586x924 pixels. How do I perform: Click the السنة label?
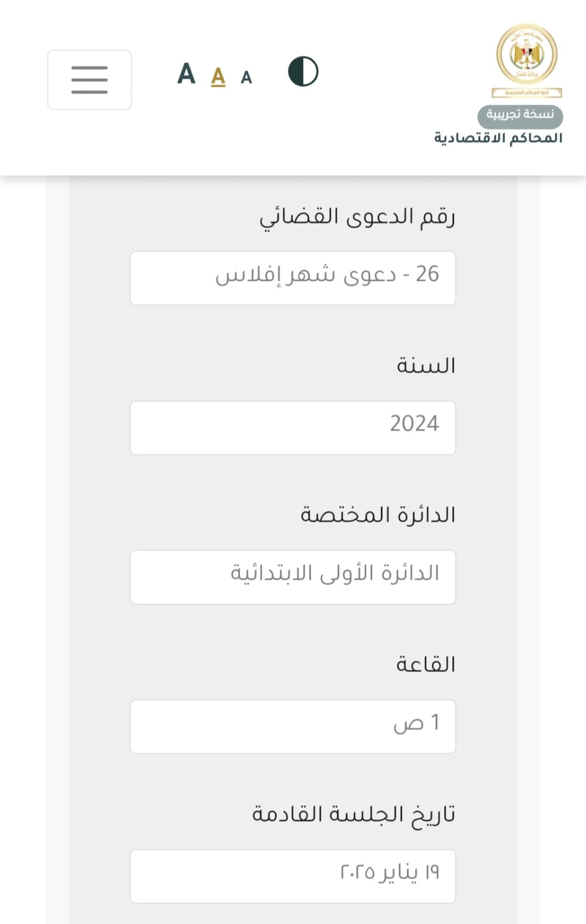pos(426,366)
